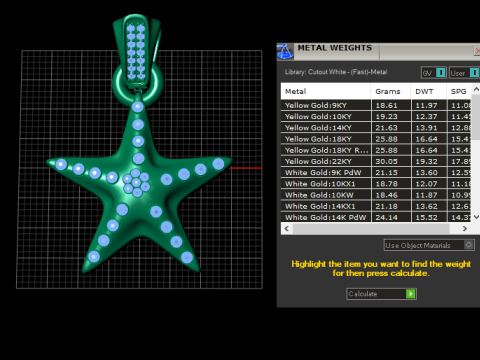Click the Library: Cutout White label
The image size is (480, 360).
click(x=336, y=72)
